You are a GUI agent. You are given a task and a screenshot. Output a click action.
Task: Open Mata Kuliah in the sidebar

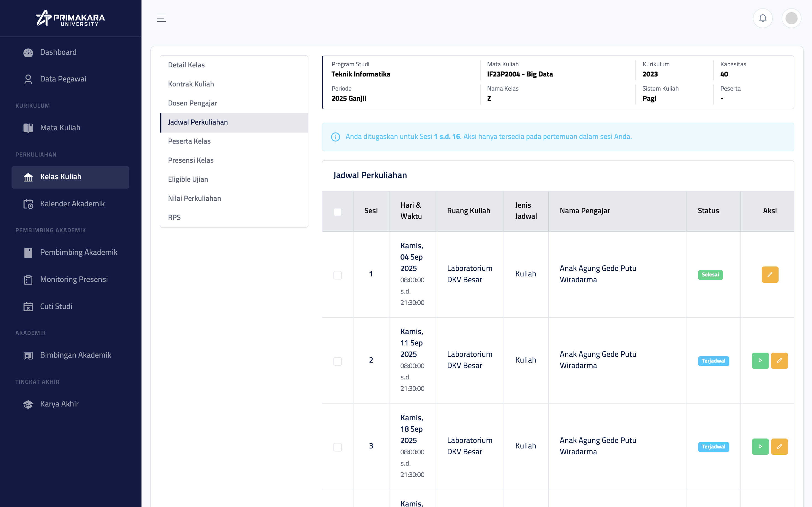click(70, 128)
